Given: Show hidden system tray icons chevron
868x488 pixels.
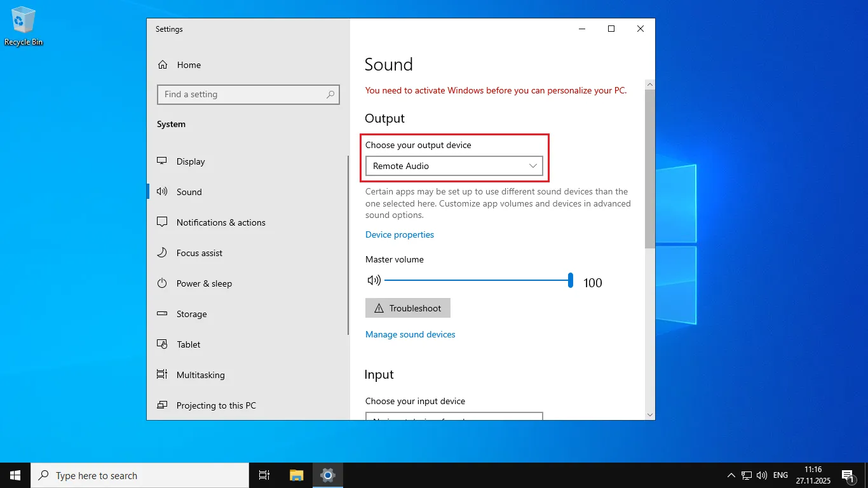Looking at the screenshot, I should click(731, 475).
